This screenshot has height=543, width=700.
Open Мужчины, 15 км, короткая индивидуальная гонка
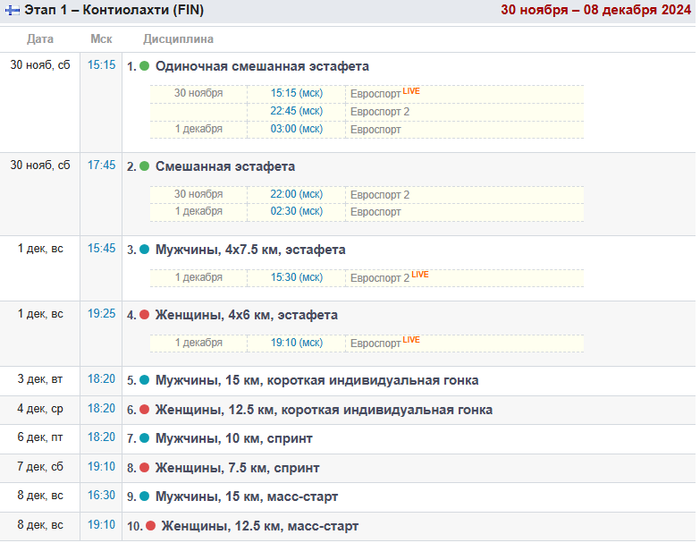[x=317, y=380]
